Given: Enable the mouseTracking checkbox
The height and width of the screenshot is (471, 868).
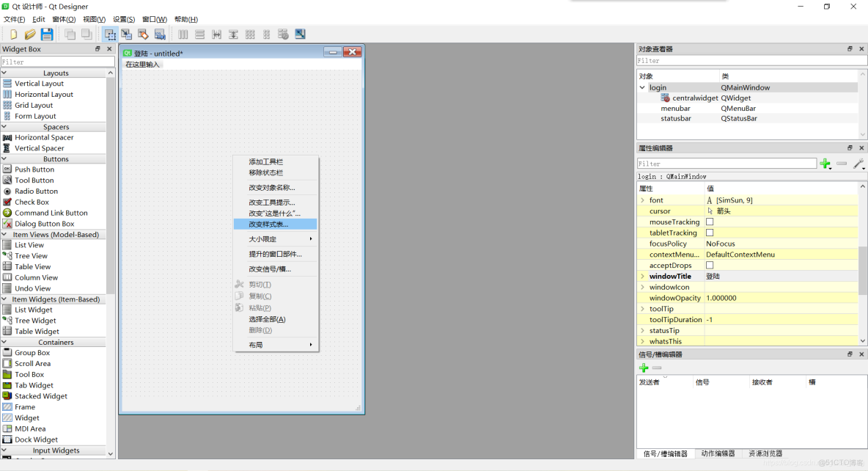Looking at the screenshot, I should (709, 222).
